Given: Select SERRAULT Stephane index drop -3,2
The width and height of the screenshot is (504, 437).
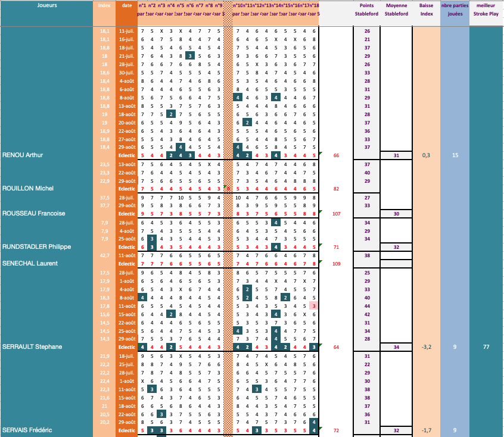Looking at the screenshot, I should 426,347.
